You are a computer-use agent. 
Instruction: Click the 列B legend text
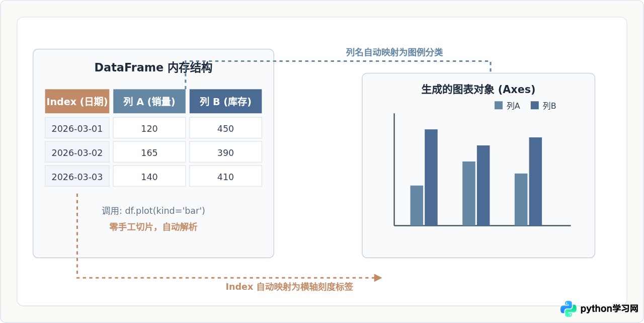point(549,106)
